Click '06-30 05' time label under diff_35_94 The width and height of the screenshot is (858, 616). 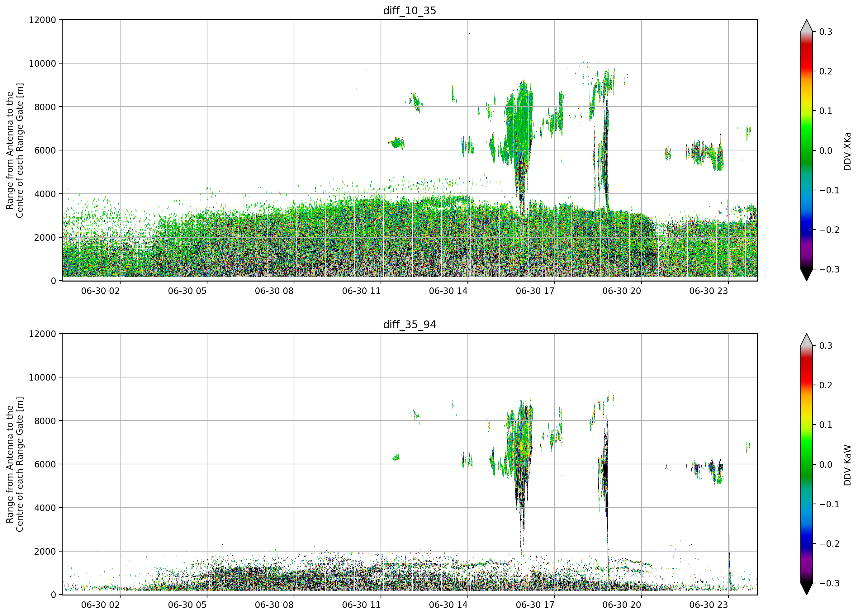point(187,605)
